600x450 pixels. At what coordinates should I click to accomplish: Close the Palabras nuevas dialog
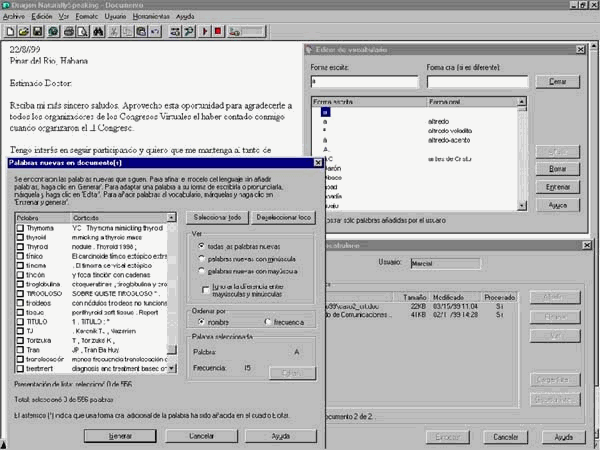pos(318,163)
